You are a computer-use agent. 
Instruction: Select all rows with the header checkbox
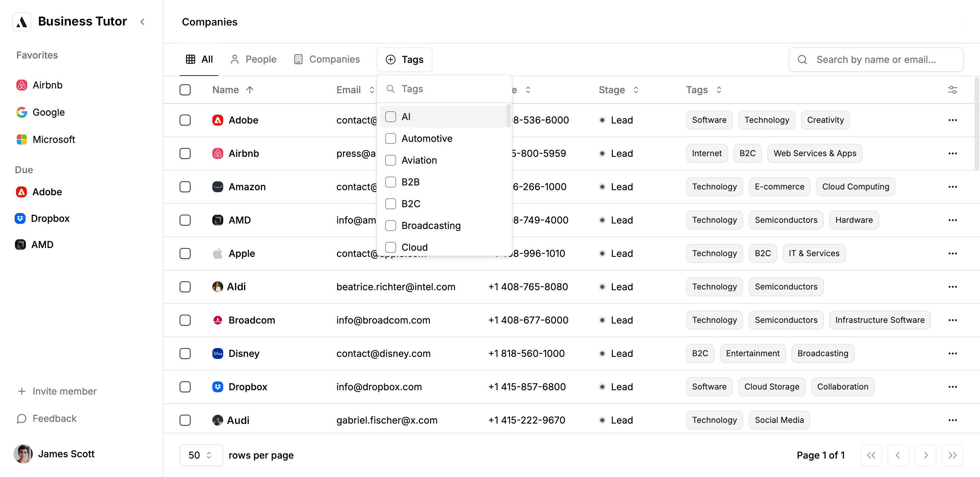click(185, 89)
